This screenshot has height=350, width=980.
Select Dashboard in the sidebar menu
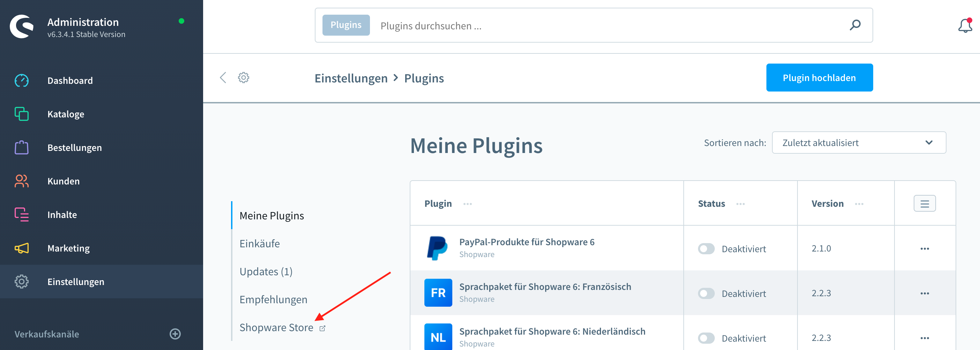(x=70, y=81)
